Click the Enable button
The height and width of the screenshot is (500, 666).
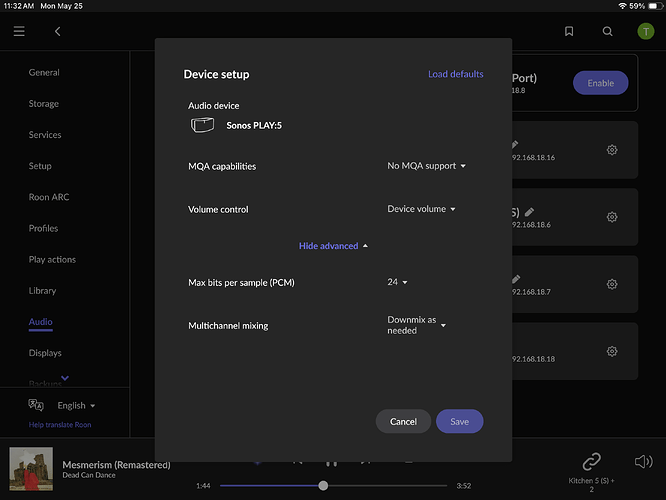[600, 83]
